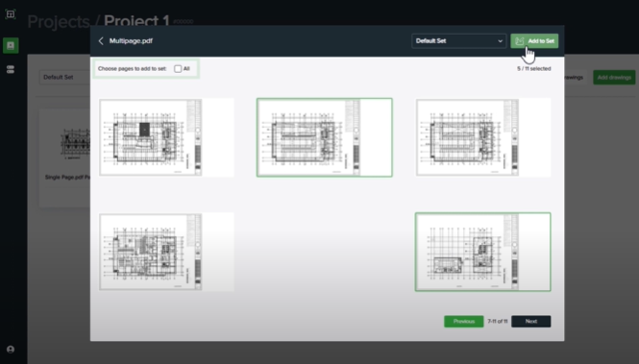Click the Multipage.pdf file title
The height and width of the screenshot is (364, 639).
(x=131, y=40)
